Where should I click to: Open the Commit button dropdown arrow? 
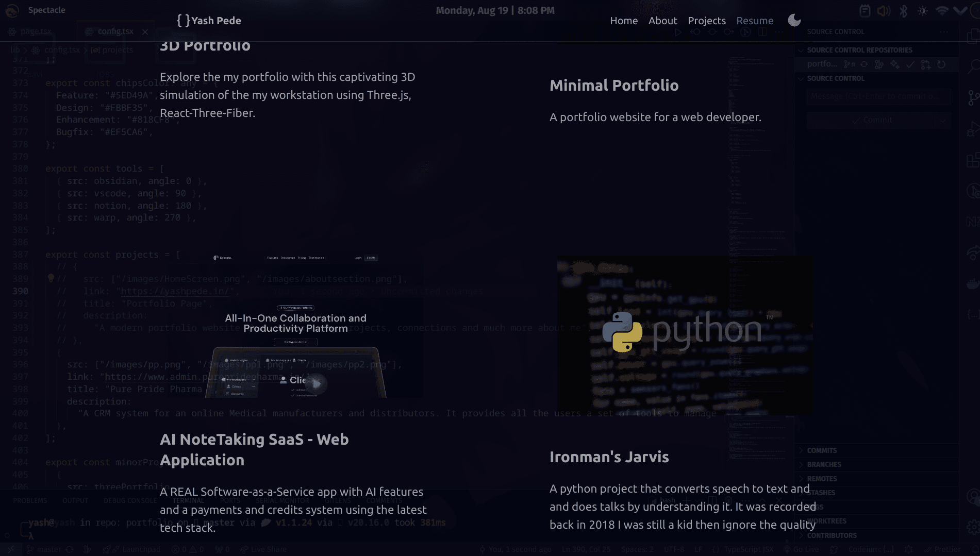coord(943,121)
